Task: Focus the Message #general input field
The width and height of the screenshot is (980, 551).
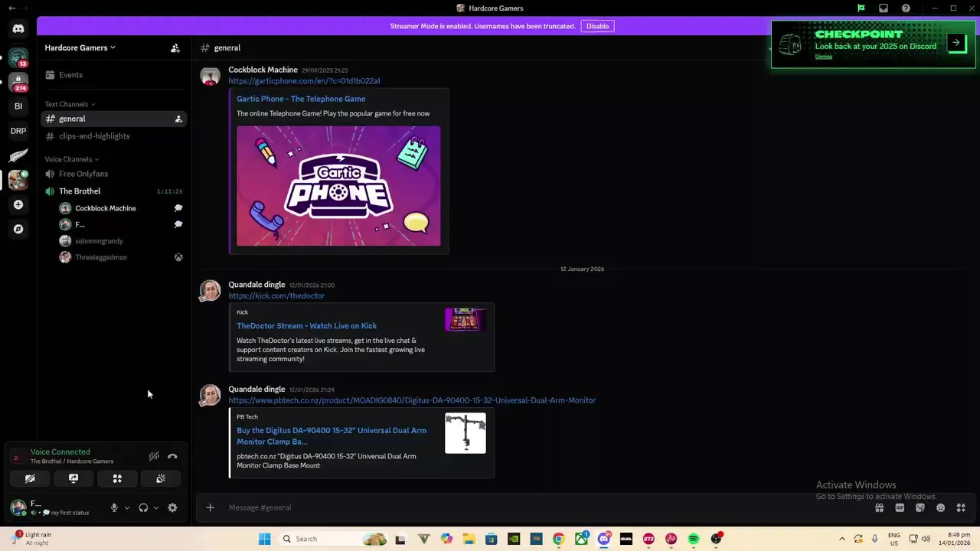Action: [536, 507]
